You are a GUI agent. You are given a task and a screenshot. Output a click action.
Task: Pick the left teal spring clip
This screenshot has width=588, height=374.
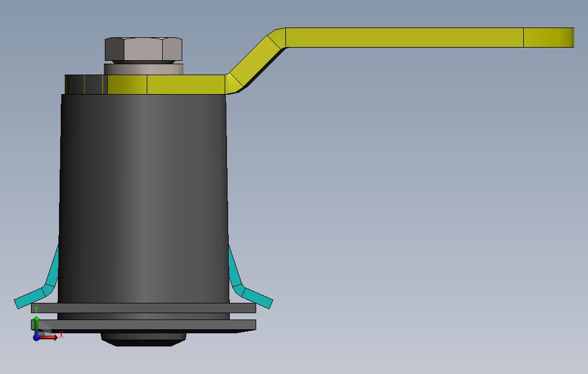[x=37, y=277]
